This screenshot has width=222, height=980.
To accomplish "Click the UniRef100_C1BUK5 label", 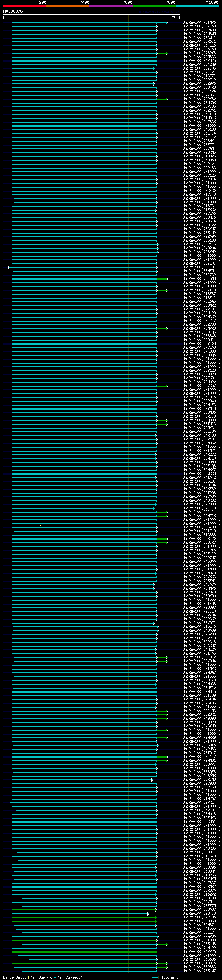I will (x=199, y=963).
